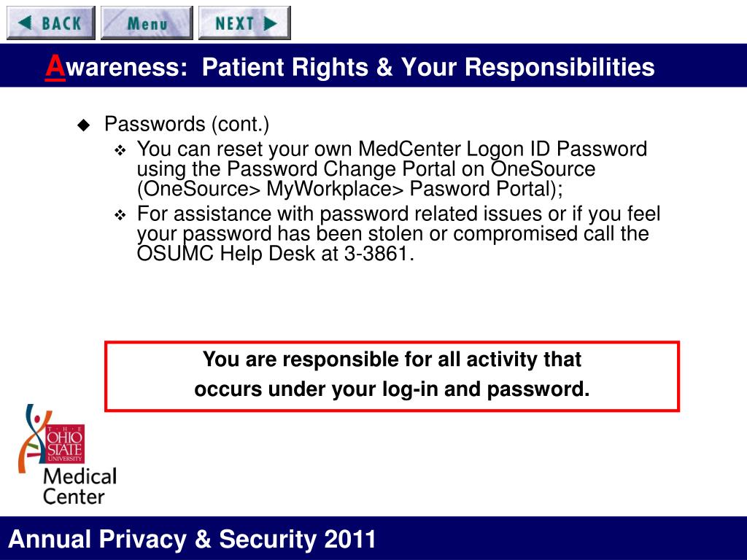747x560 pixels.
Task: Click bullet icon before 'For assistance with'
Action: click(x=120, y=215)
